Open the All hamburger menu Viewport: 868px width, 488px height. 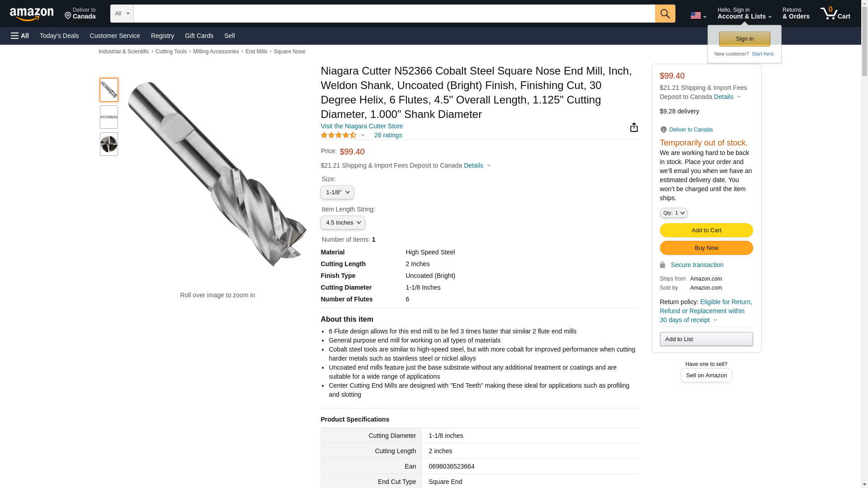[20, 36]
